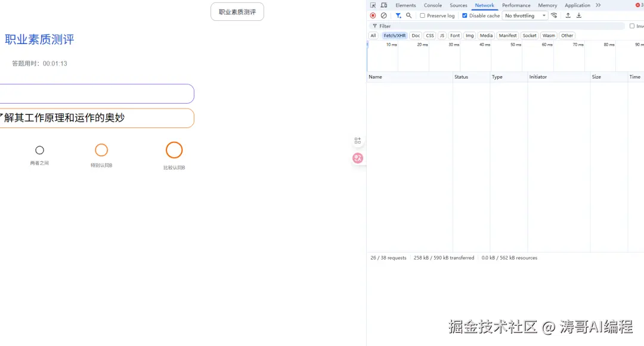The height and width of the screenshot is (346, 644).
Task: Expand hidden DevTools panels via chevron
Action: pyautogui.click(x=597, y=5)
